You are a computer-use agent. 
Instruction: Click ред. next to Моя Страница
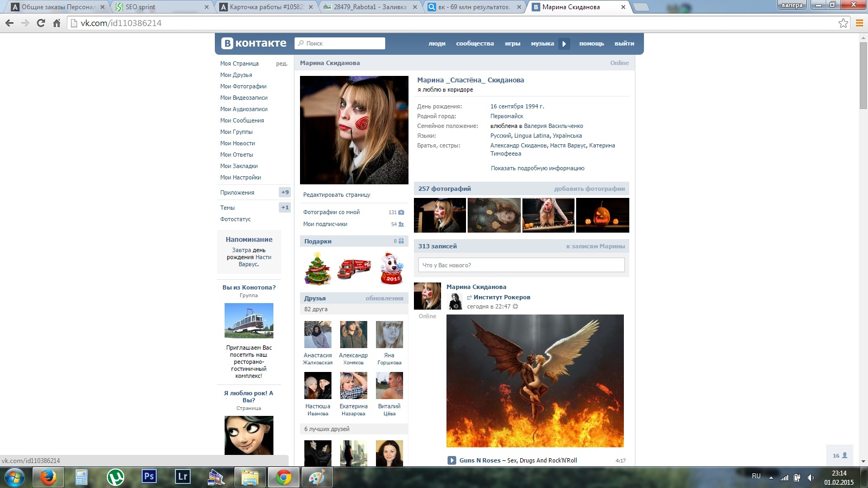(282, 63)
